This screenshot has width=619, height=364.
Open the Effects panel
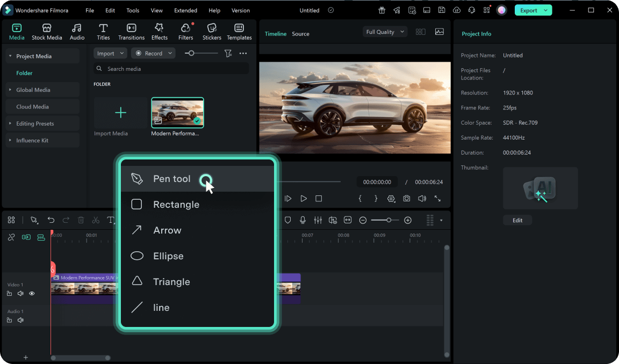[159, 32]
